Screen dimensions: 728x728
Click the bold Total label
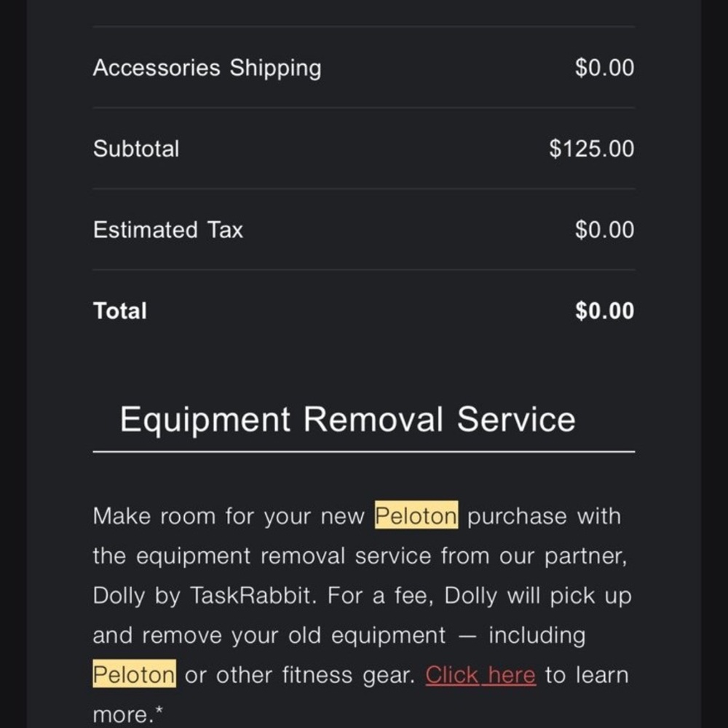click(120, 311)
